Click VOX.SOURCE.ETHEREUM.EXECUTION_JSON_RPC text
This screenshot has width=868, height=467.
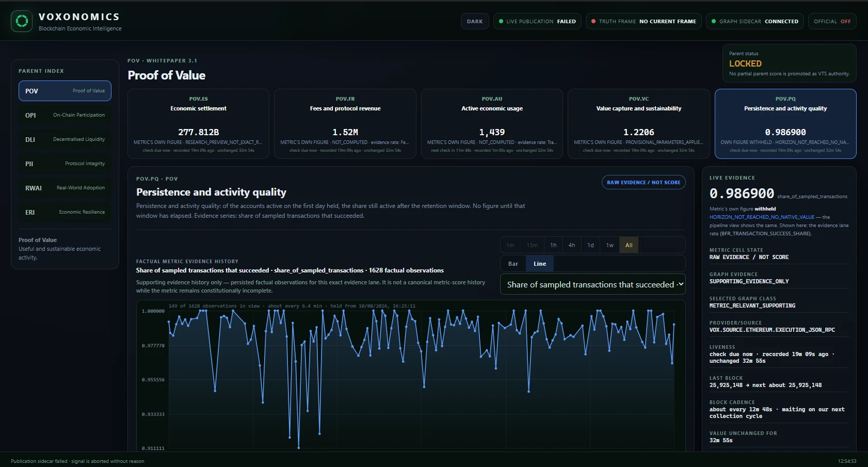click(x=772, y=330)
